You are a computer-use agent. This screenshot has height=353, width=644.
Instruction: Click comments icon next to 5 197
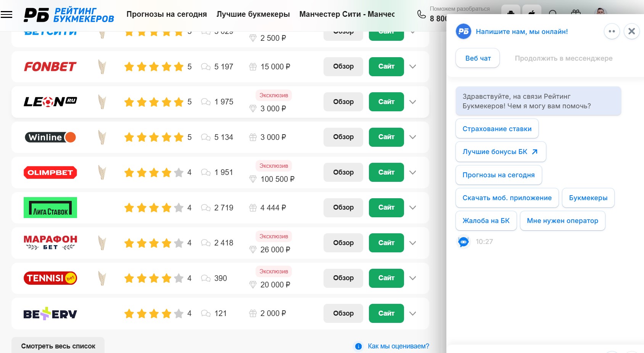coord(206,67)
